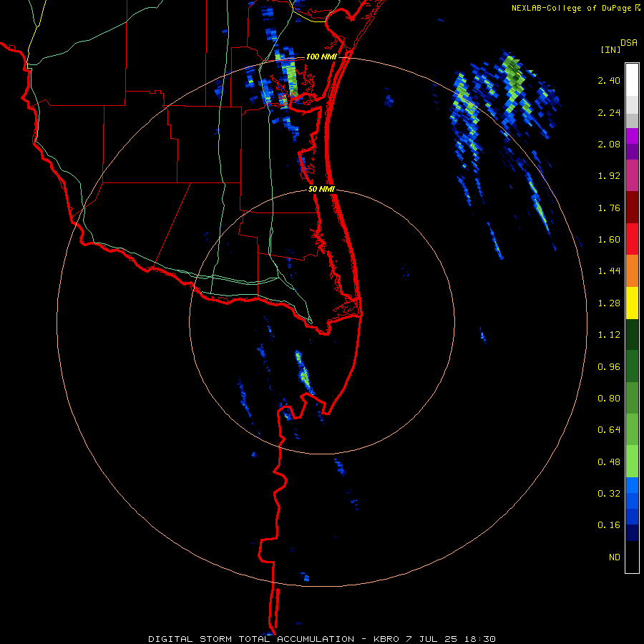Image resolution: width=644 pixels, height=644 pixels.
Task: Click the 0.32 scale value
Action: [609, 494]
